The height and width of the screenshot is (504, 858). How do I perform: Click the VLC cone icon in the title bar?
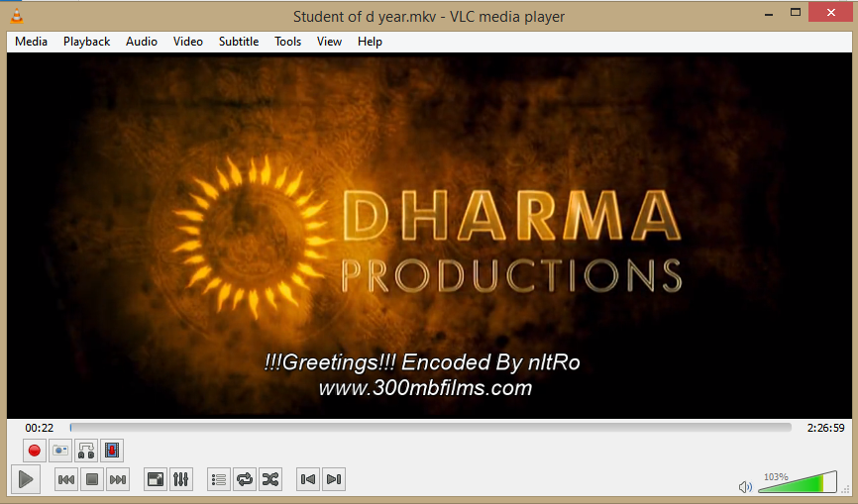[17, 16]
